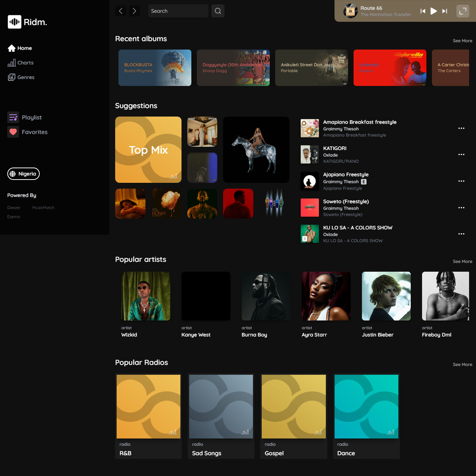
Task: Click the MusixMatch link
Action: (43, 208)
